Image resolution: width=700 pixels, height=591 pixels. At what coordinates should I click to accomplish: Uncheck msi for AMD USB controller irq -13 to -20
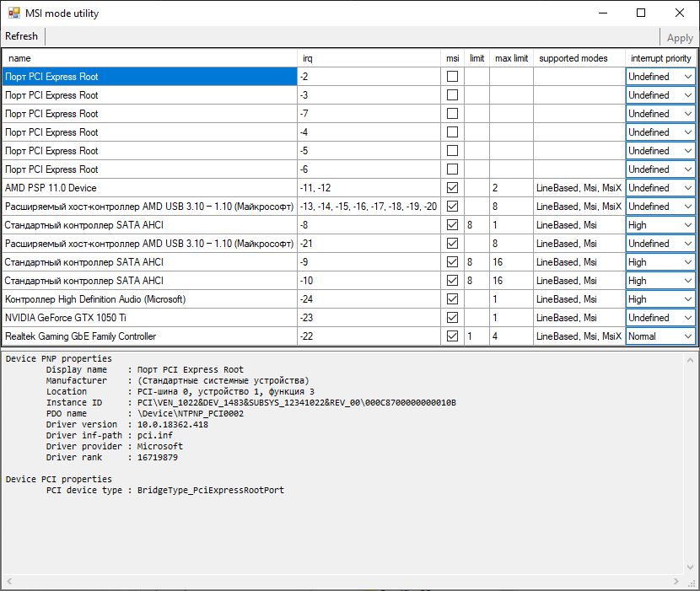point(452,207)
